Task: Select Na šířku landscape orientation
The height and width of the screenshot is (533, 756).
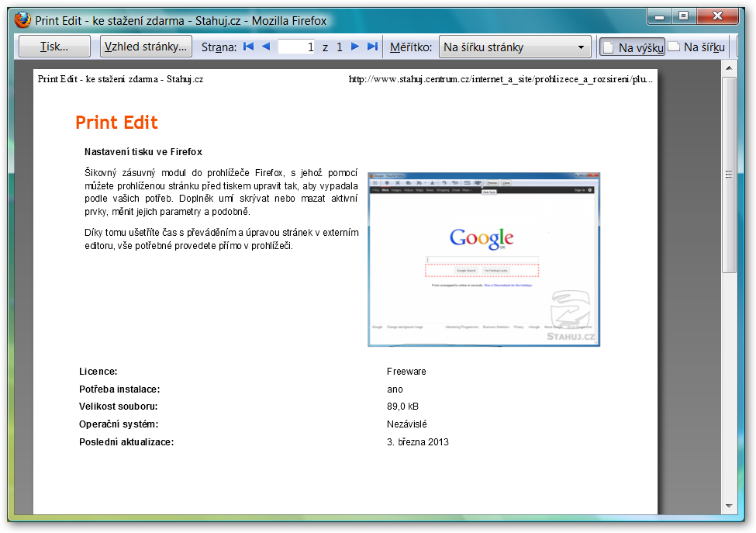Action: [x=698, y=47]
